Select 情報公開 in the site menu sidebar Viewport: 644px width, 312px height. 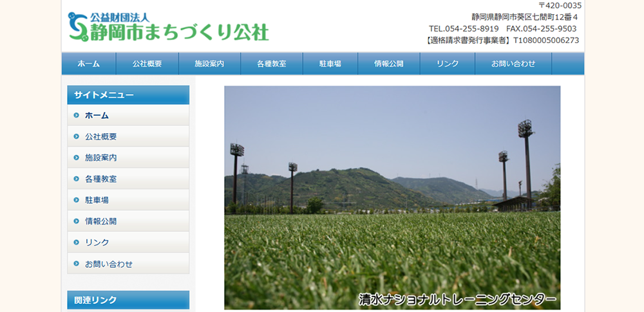(128, 221)
